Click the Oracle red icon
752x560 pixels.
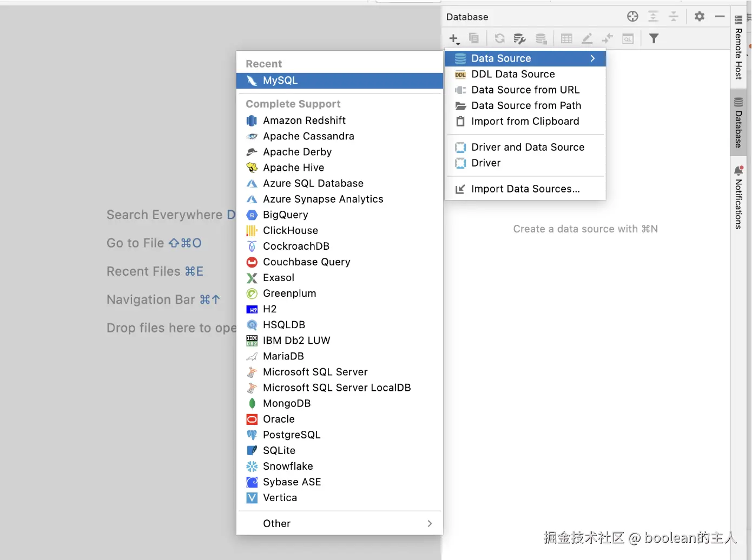point(252,419)
